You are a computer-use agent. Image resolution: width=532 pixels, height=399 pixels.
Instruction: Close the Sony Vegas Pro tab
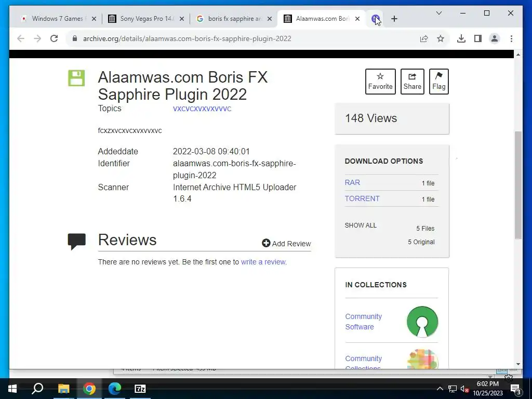182,19
